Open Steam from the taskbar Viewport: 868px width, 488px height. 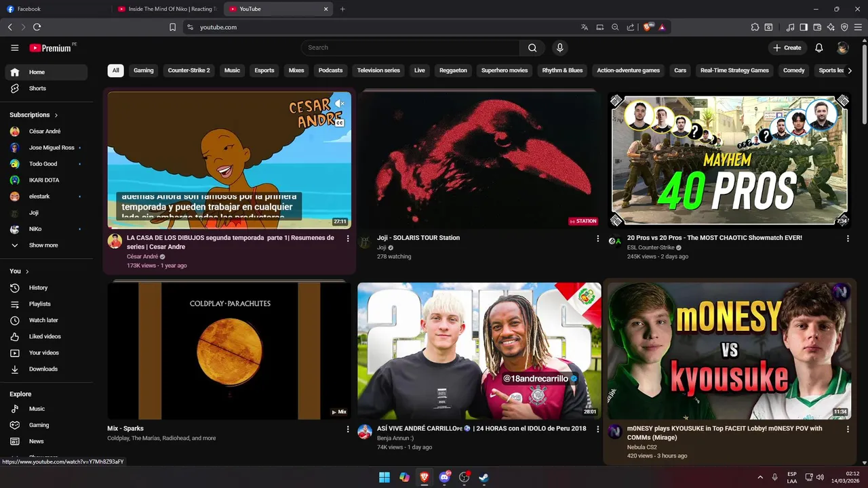[x=484, y=477]
